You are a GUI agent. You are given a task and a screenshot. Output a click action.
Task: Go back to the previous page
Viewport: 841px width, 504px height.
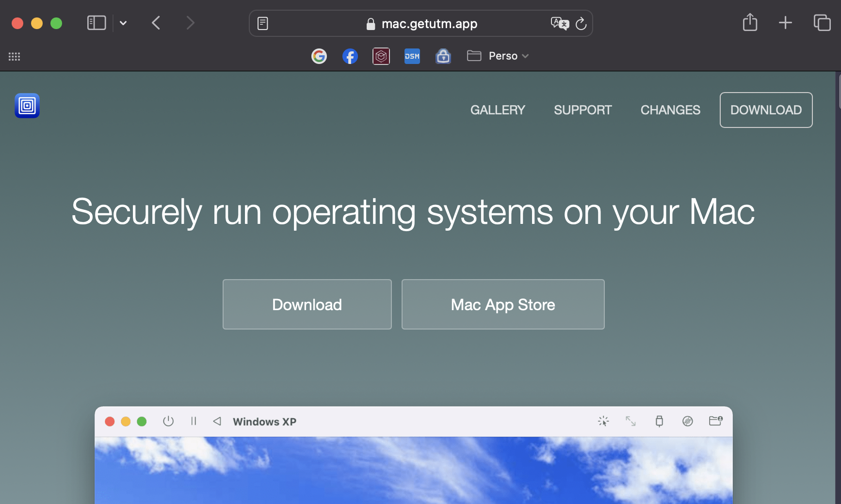pos(156,23)
